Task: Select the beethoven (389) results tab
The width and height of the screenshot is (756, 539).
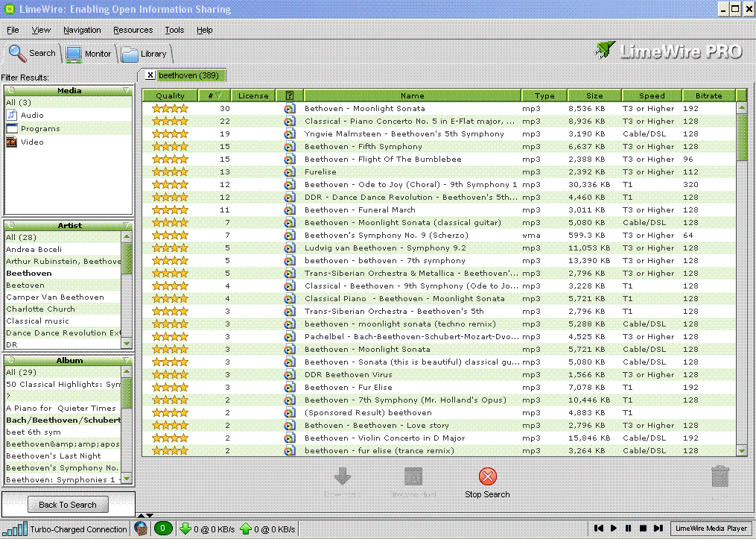Action: pyautogui.click(x=188, y=75)
